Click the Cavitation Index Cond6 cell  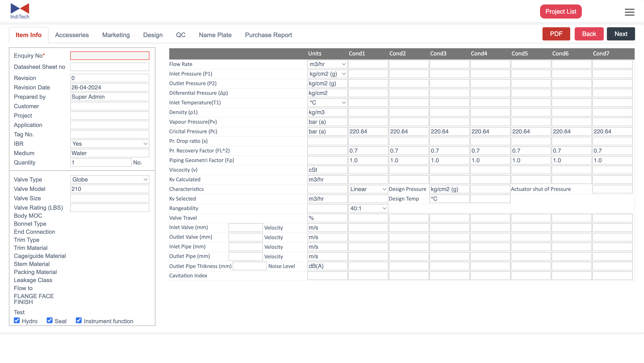point(572,276)
